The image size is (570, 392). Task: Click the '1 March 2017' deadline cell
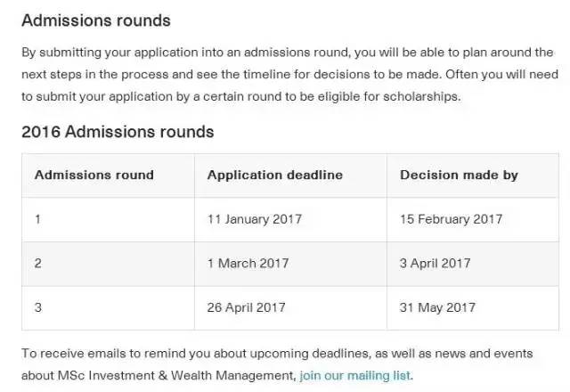point(291,264)
